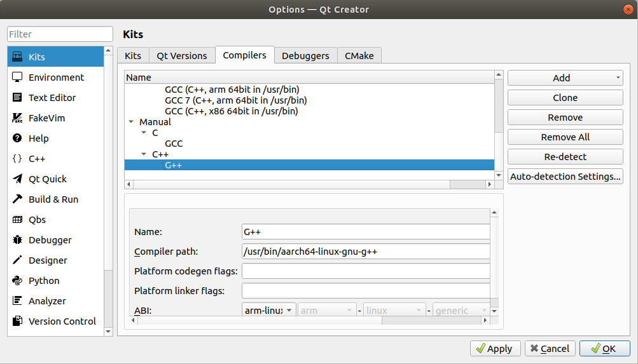Image resolution: width=638 pixels, height=364 pixels.
Task: Open the Build & Run hammer icon
Action: 18,199
